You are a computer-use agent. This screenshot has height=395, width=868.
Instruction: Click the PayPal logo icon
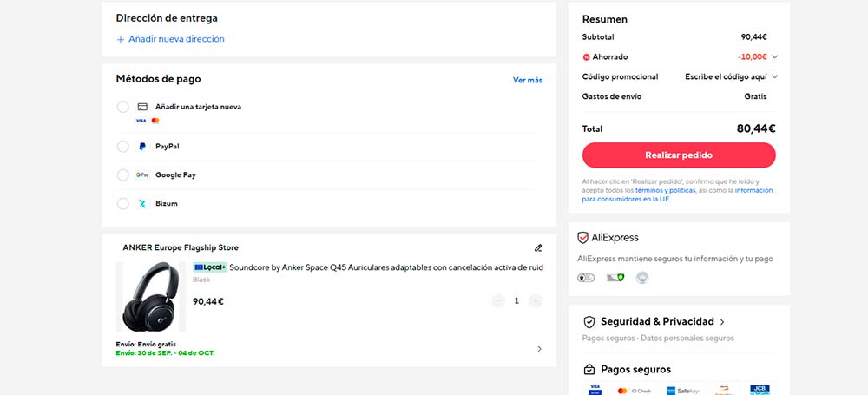[142, 147]
